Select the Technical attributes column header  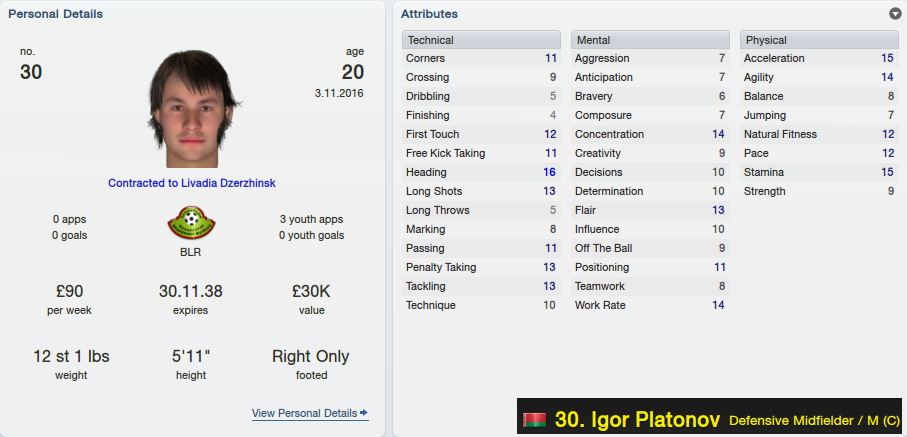[481, 40]
